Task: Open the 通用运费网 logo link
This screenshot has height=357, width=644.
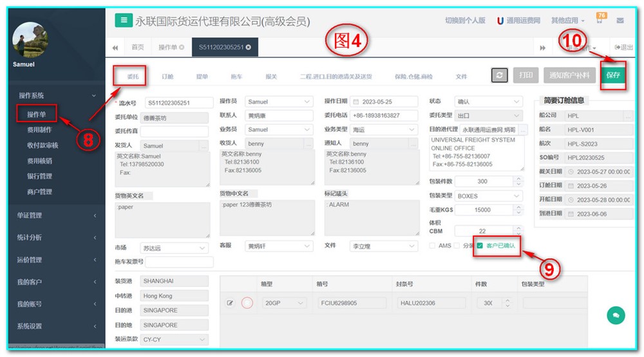Action: pyautogui.click(x=518, y=21)
